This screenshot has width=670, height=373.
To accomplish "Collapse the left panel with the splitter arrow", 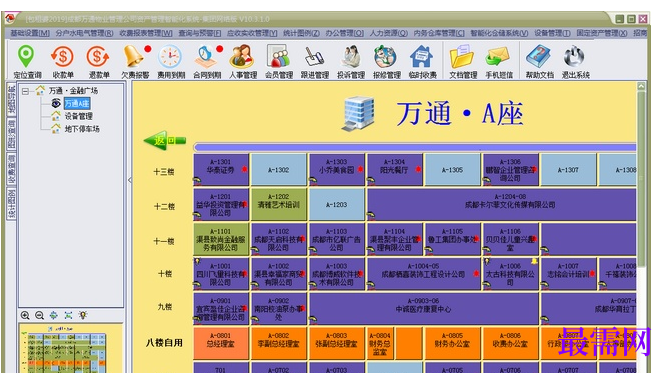I will point(129,180).
